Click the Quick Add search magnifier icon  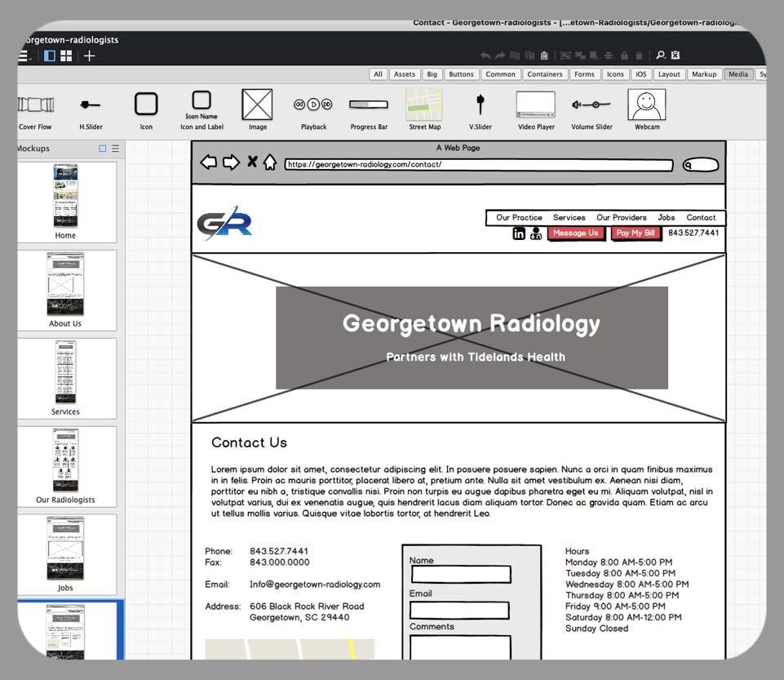661,56
